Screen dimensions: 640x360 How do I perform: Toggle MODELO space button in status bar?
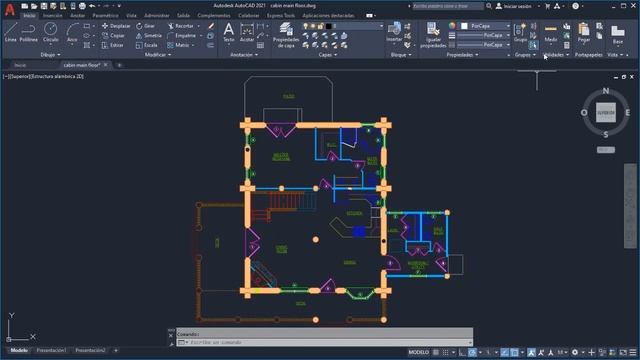click(x=418, y=352)
